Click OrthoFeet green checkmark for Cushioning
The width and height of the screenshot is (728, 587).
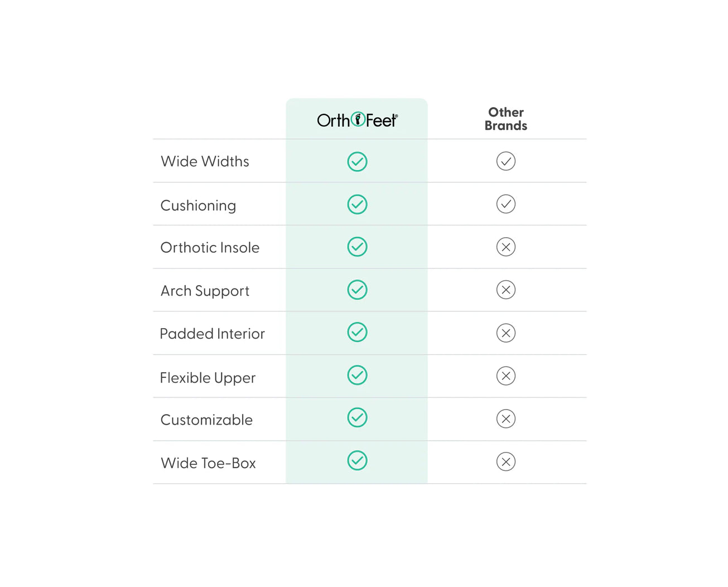point(357,204)
